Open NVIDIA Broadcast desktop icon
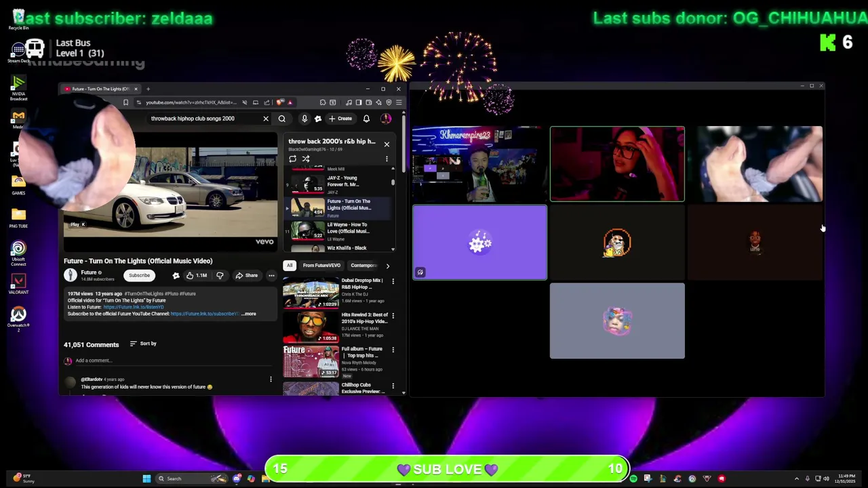The width and height of the screenshot is (868, 488). [18, 88]
